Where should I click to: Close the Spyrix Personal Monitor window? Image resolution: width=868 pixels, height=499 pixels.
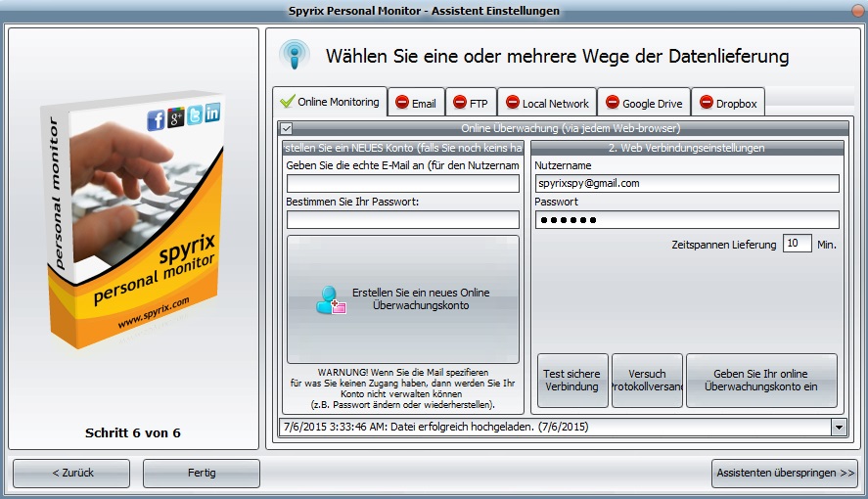point(858,11)
